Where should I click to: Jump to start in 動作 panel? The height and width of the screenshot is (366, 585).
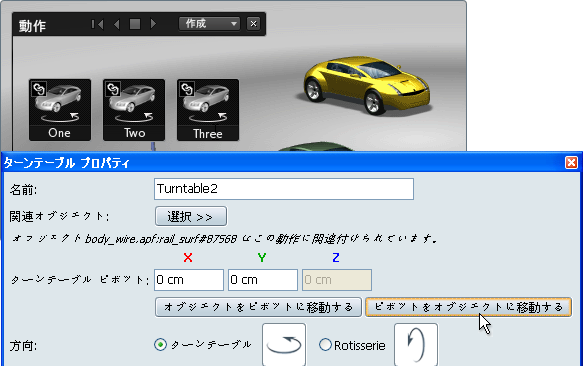click(97, 24)
